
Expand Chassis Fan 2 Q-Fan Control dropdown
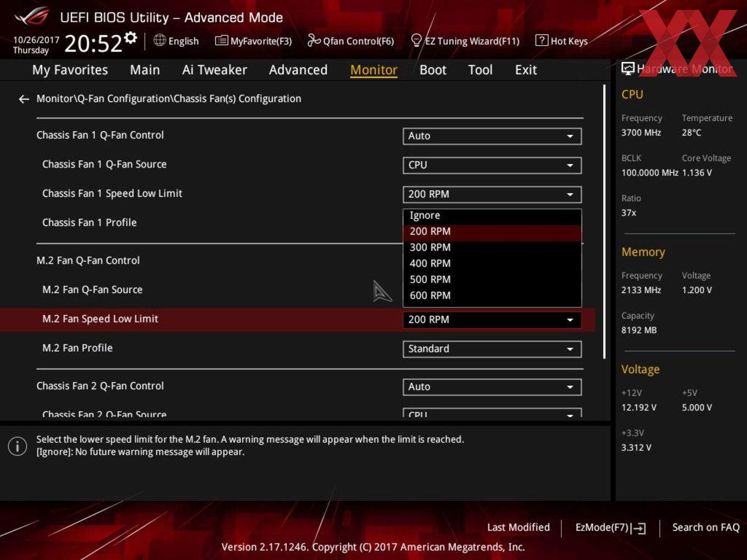tap(492, 387)
